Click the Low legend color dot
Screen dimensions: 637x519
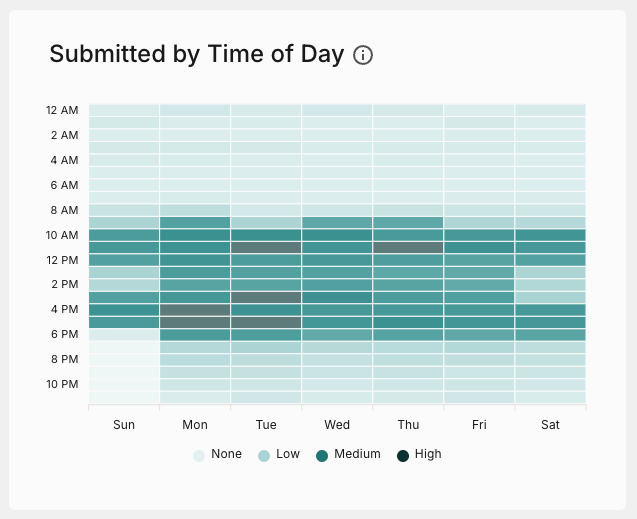tap(264, 455)
